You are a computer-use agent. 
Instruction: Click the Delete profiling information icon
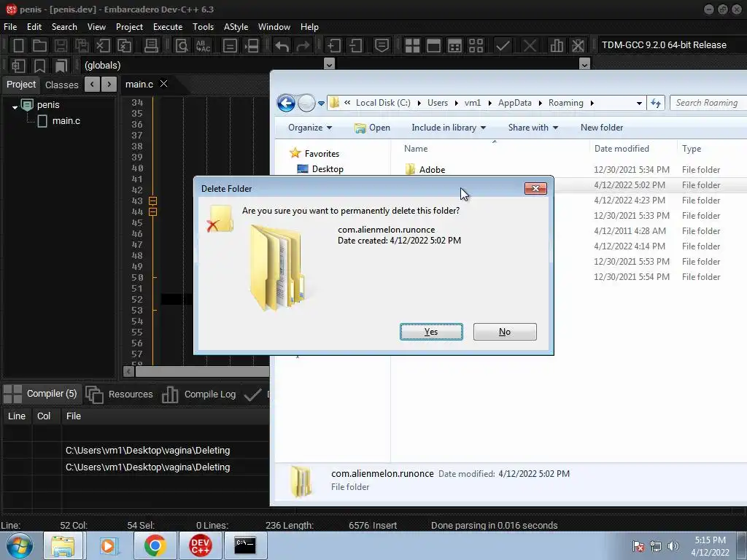point(578,46)
